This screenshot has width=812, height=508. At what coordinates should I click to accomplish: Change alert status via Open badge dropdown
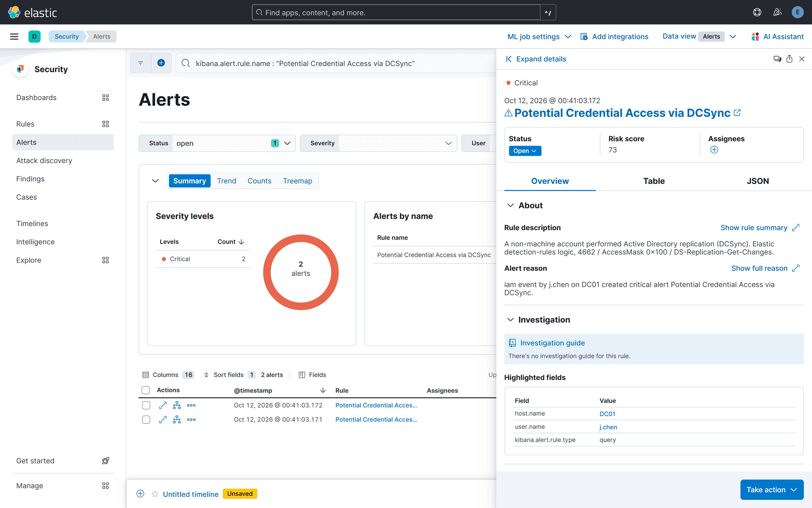(x=525, y=151)
